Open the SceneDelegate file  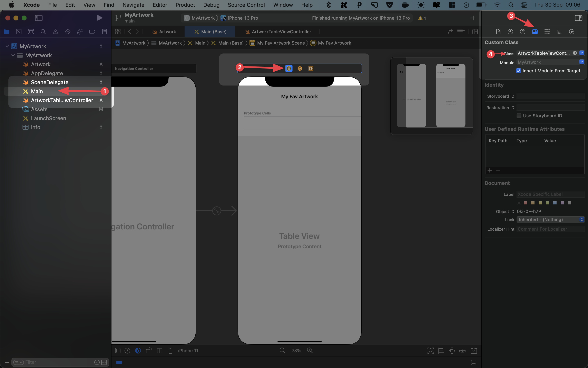(x=50, y=82)
